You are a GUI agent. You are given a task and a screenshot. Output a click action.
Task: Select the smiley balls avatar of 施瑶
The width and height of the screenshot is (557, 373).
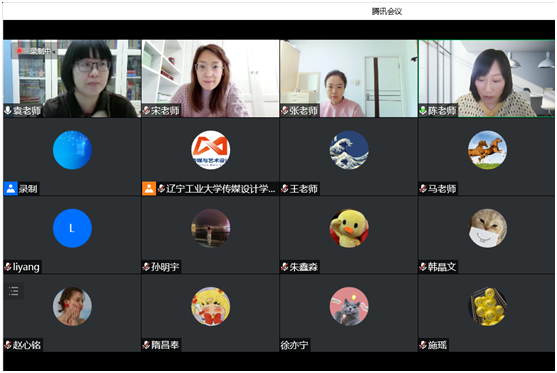487,306
